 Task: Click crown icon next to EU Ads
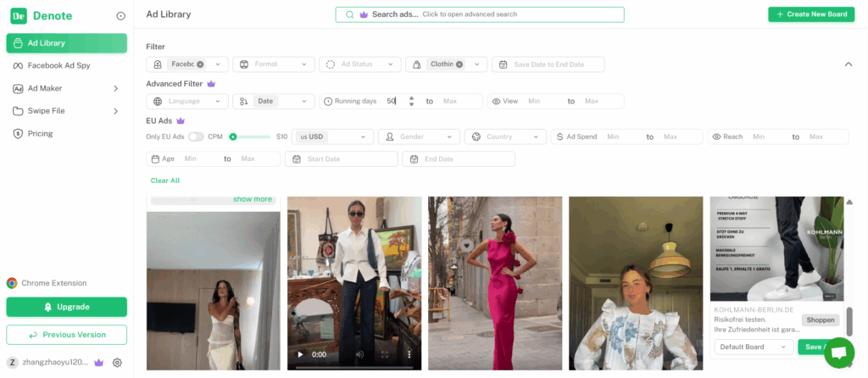(x=180, y=120)
